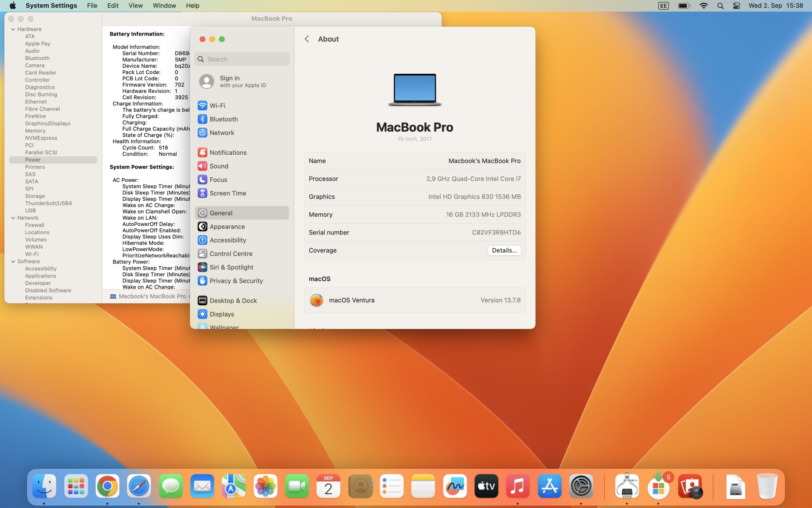Open the Apple menu

(13, 6)
